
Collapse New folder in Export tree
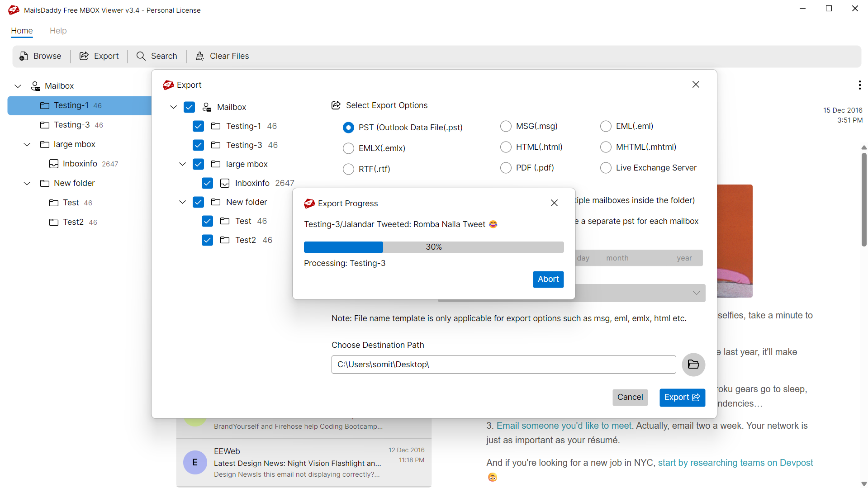tap(182, 202)
